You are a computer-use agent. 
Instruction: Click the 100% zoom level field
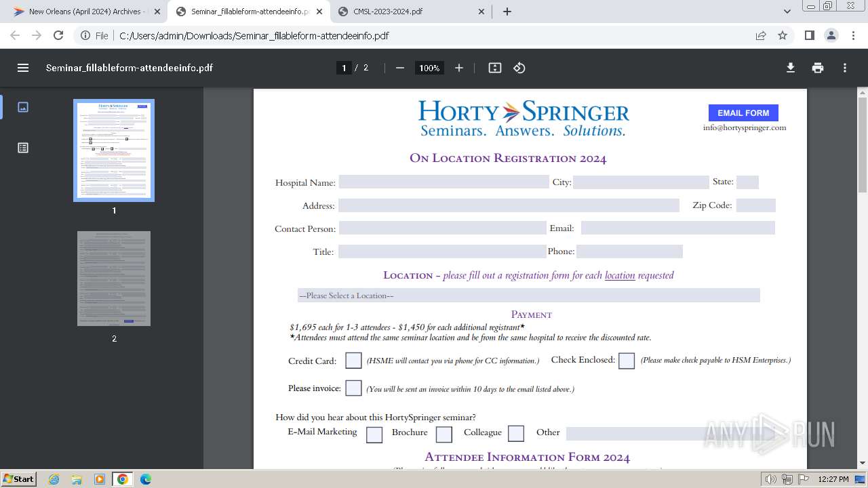[x=429, y=68]
